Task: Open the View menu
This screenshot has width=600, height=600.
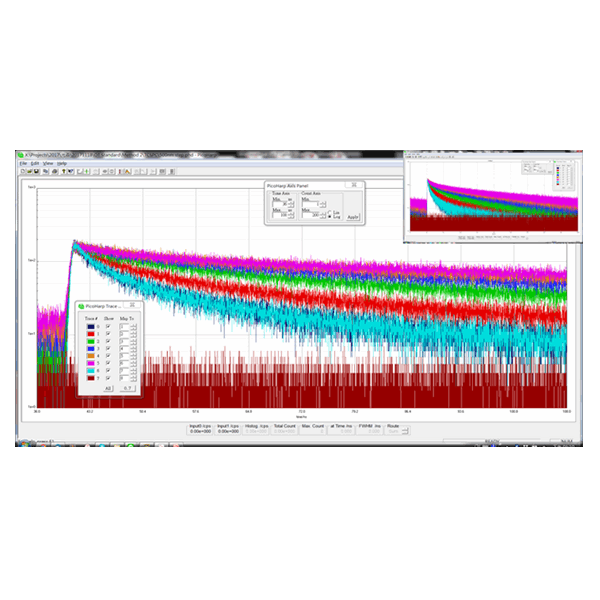Action: tap(47, 163)
